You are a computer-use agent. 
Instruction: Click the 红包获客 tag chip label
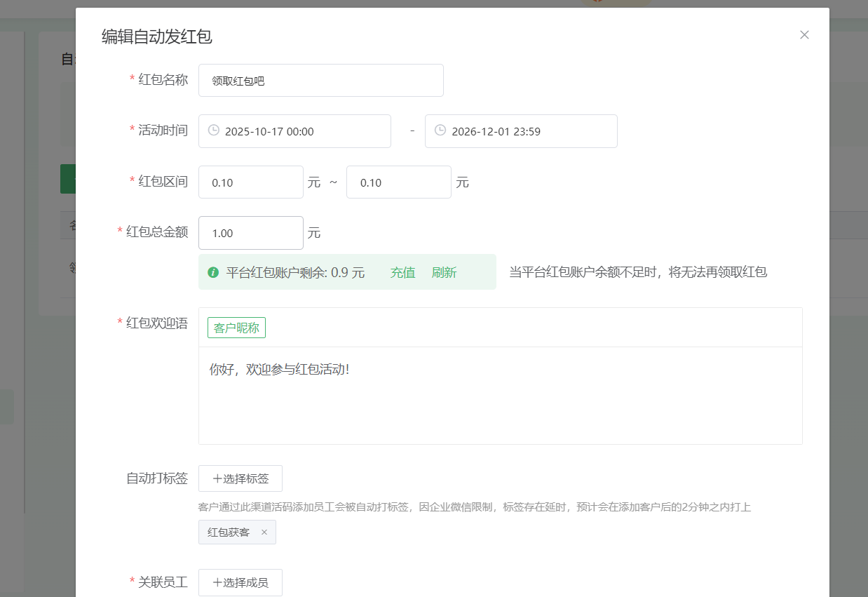tap(229, 532)
